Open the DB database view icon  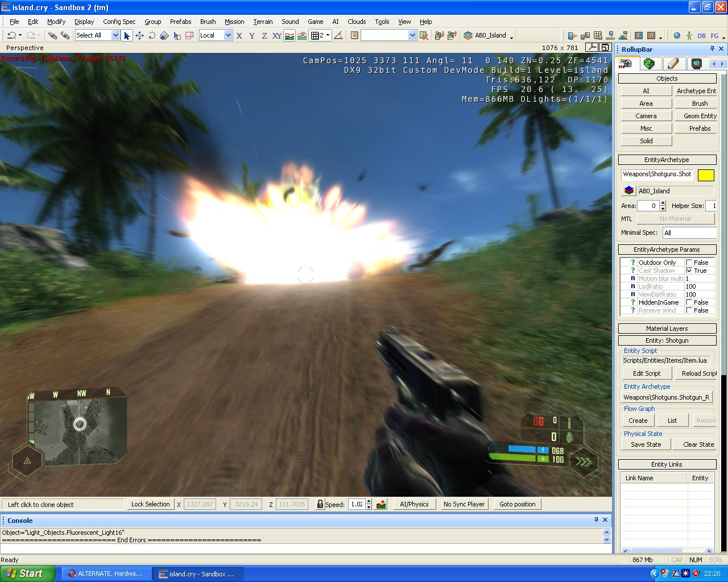(701, 35)
